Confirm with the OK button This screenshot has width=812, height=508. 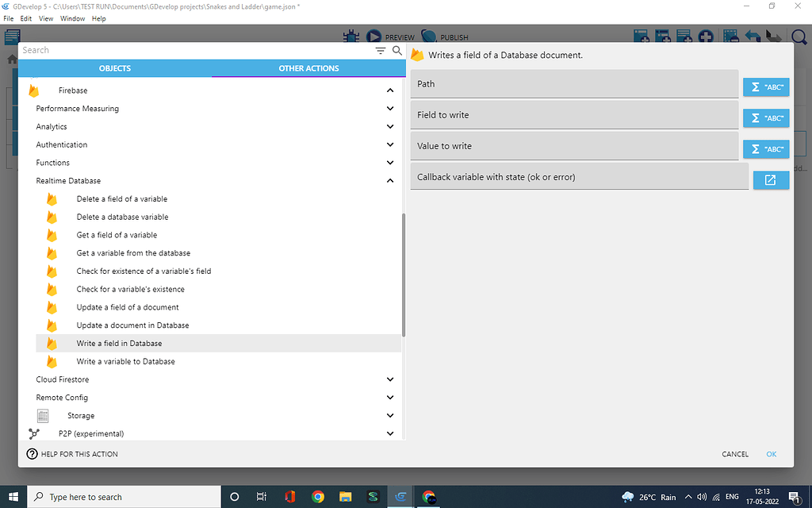(x=771, y=454)
